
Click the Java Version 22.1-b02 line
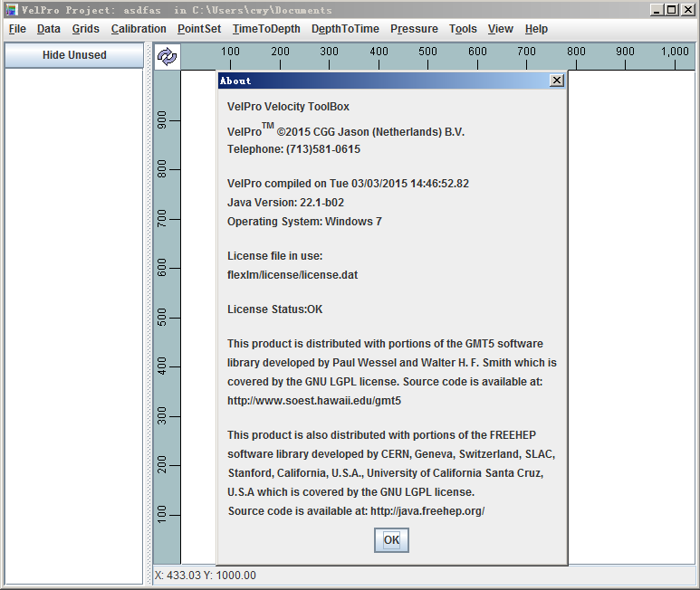pos(286,203)
